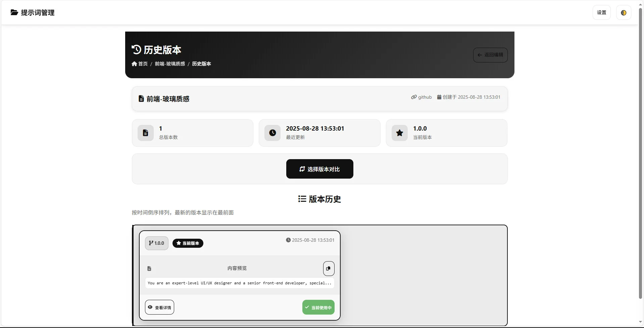Click the 总版本数 label
This screenshot has height=328, width=644.
tap(168, 137)
